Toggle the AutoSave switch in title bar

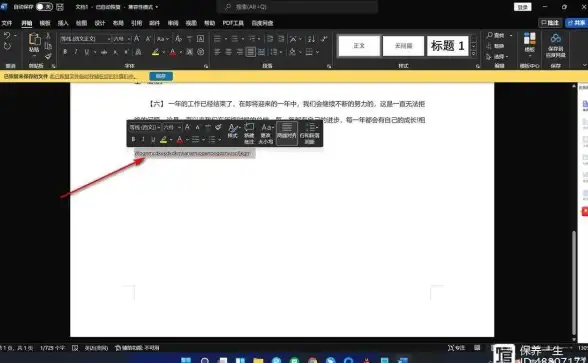click(x=44, y=7)
